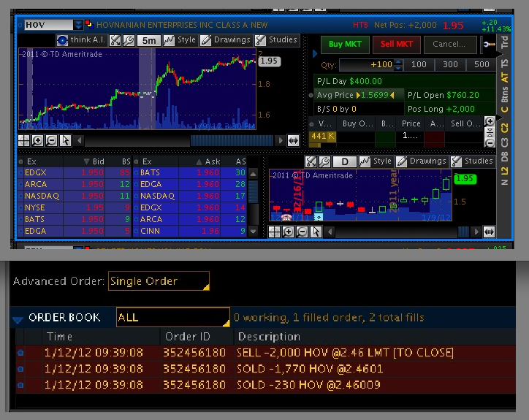The image size is (529, 420).
Task: Expand the daily chart time axis fully
Action: pos(489,232)
